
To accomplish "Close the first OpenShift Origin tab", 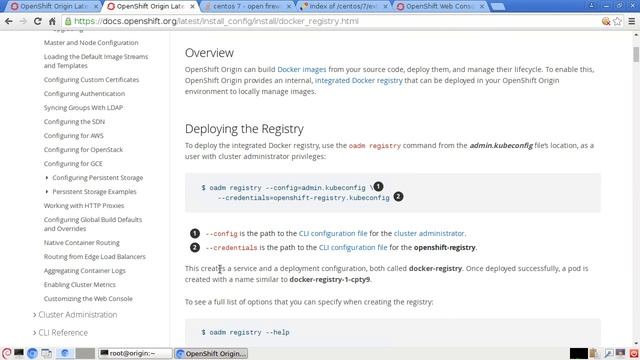I will pos(96,7).
